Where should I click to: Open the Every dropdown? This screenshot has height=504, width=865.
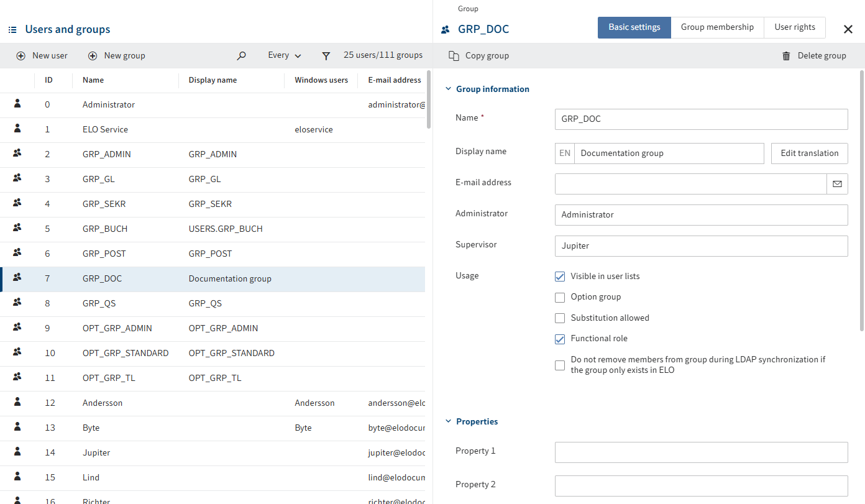coord(284,55)
